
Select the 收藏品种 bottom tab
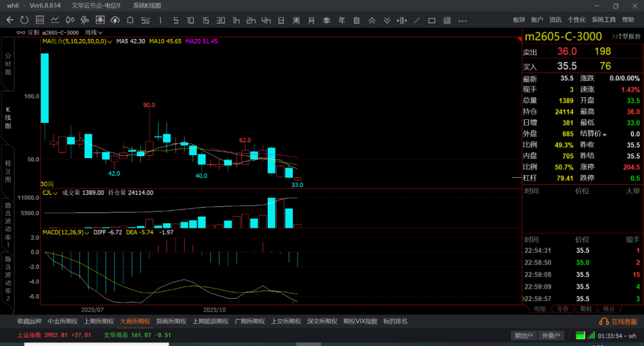[29, 322]
